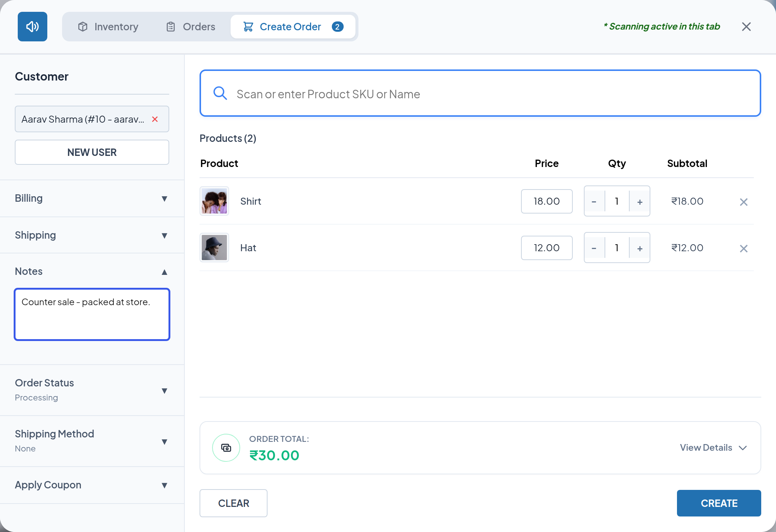776x532 pixels.
Task: Click the product SKU search field
Action: click(480, 93)
